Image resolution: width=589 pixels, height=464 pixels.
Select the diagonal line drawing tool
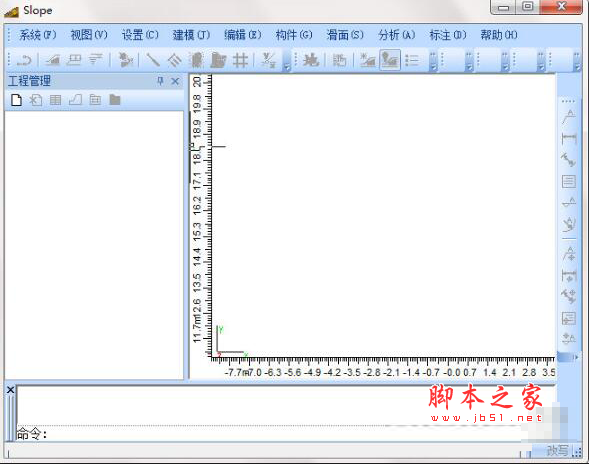click(153, 60)
